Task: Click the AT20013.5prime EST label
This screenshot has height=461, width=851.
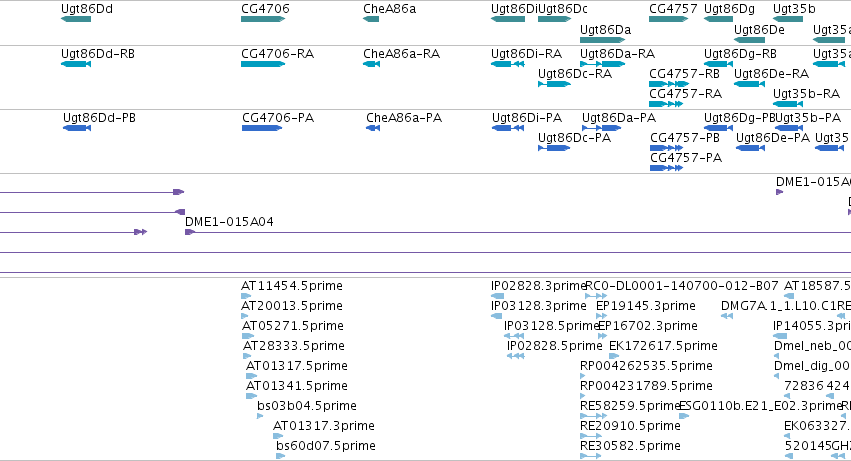Action: tap(292, 306)
